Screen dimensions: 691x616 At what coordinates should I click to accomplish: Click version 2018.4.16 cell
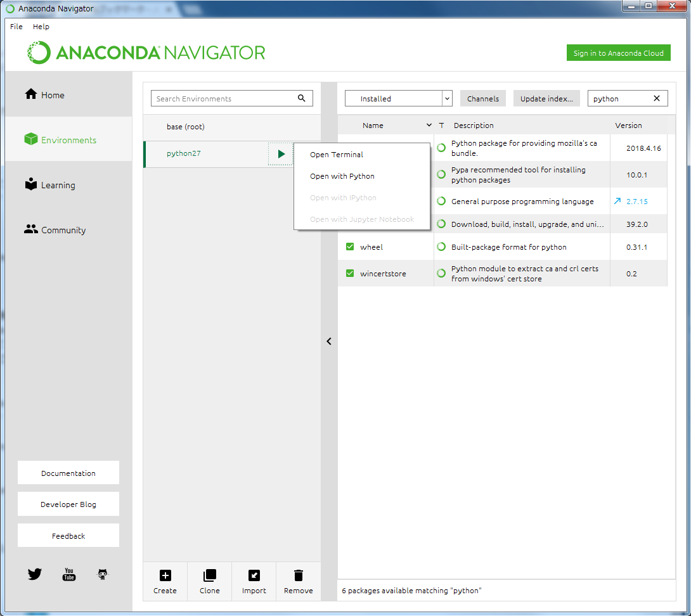643,148
